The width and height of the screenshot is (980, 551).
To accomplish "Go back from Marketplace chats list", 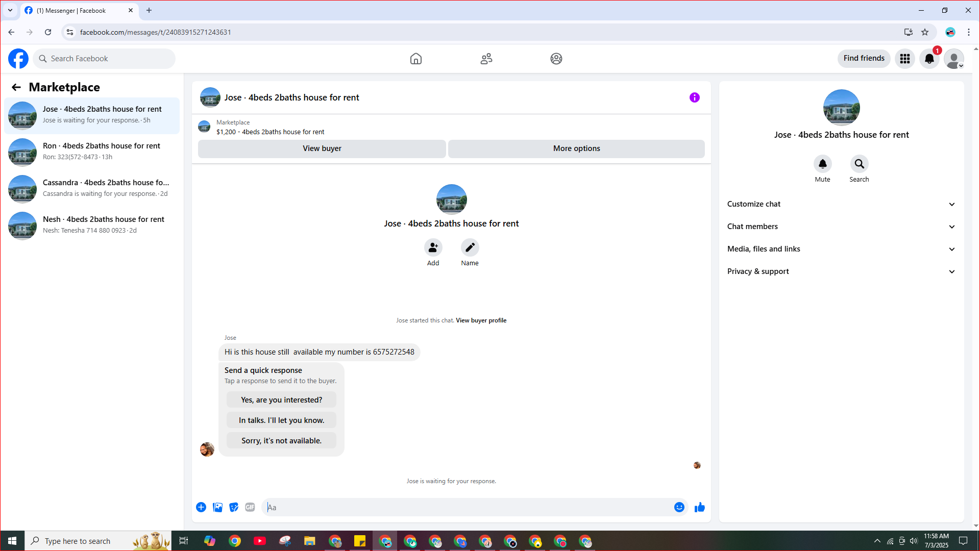I will tap(16, 87).
